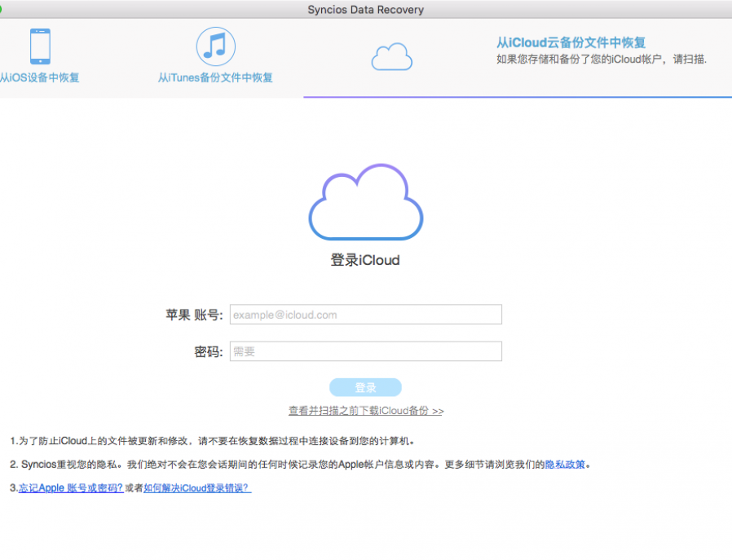Click the large iCloud login cloud logo

[366, 201]
